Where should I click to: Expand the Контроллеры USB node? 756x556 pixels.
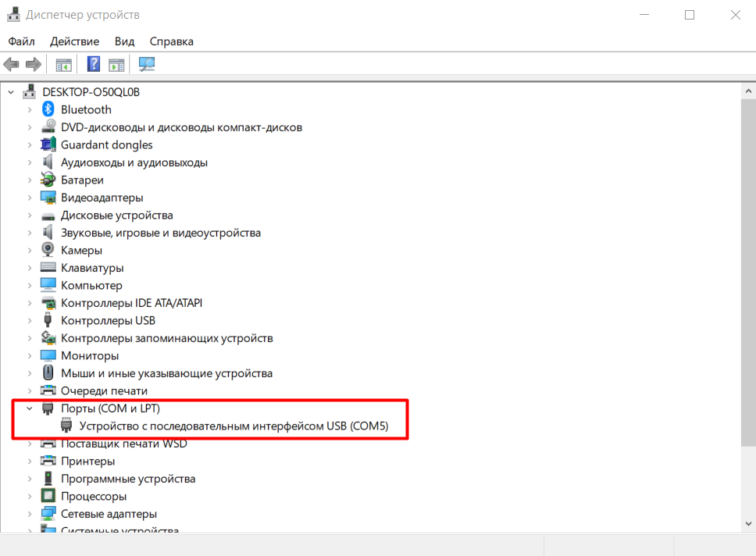click(30, 320)
